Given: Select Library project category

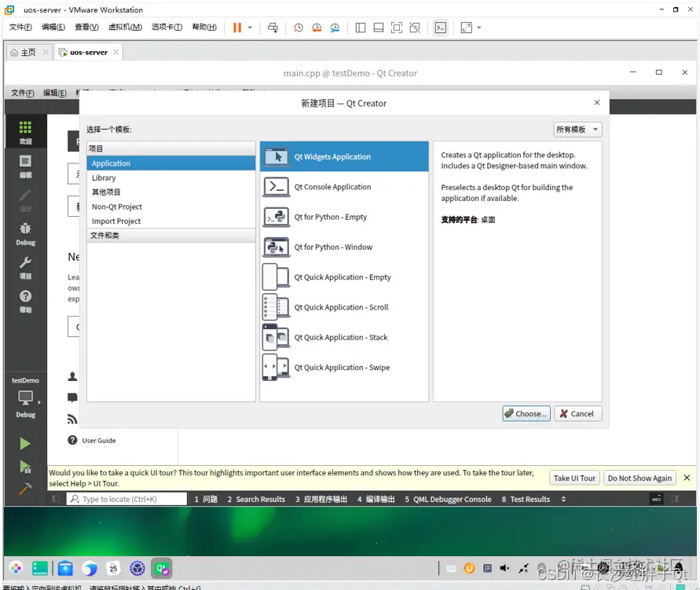Looking at the screenshot, I should point(171,178).
